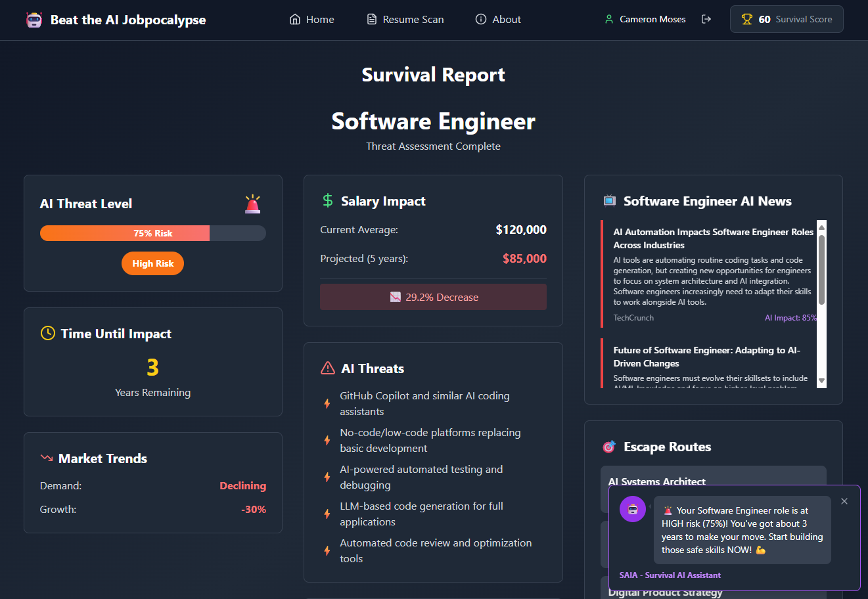Click the logout arrow icon
868x599 pixels.
click(x=706, y=20)
